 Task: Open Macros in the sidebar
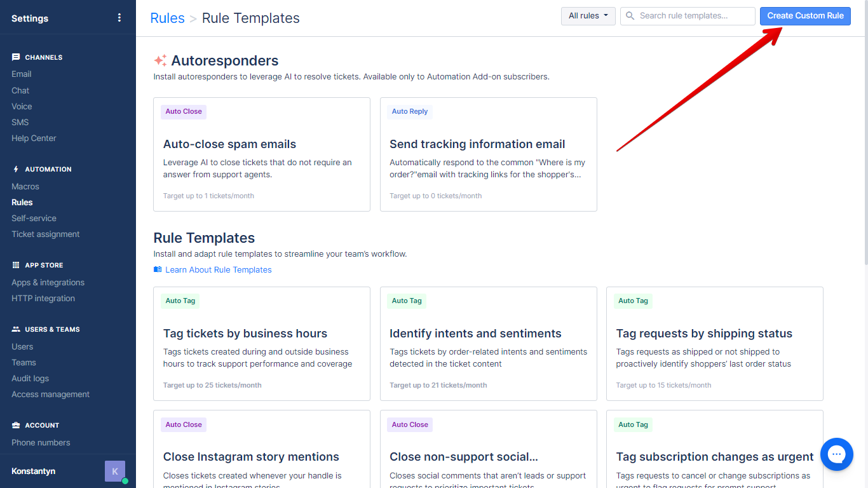[25, 186]
